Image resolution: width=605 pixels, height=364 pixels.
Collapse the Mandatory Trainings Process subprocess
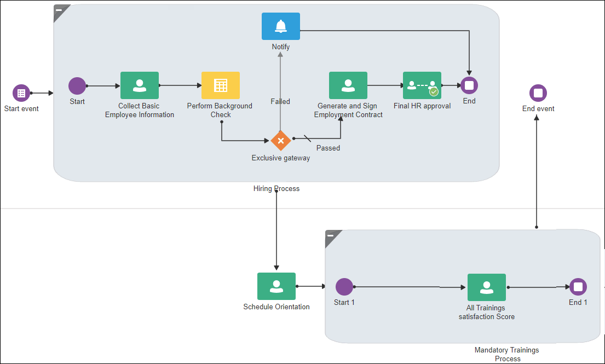331,236
